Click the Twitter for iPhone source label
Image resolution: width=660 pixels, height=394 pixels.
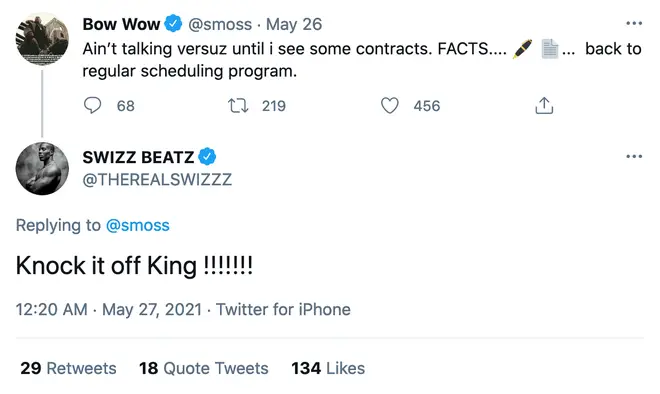coord(283,309)
